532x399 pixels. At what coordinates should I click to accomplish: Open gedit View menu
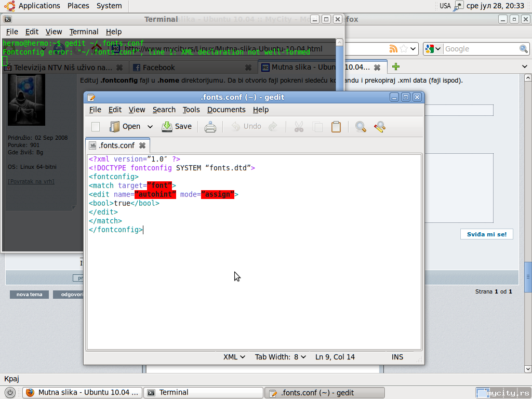[137, 110]
